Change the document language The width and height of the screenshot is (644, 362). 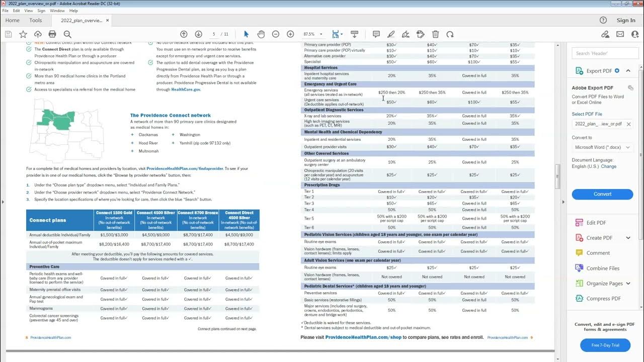(x=608, y=166)
